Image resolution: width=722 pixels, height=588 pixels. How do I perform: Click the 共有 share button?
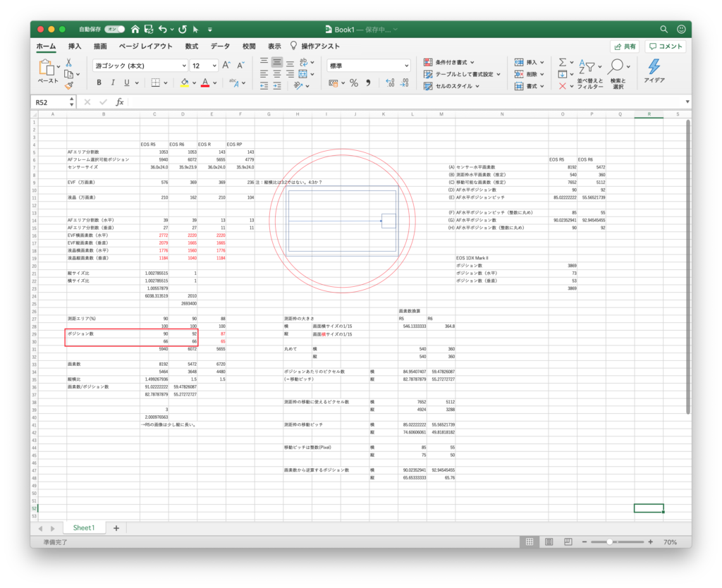tap(625, 47)
